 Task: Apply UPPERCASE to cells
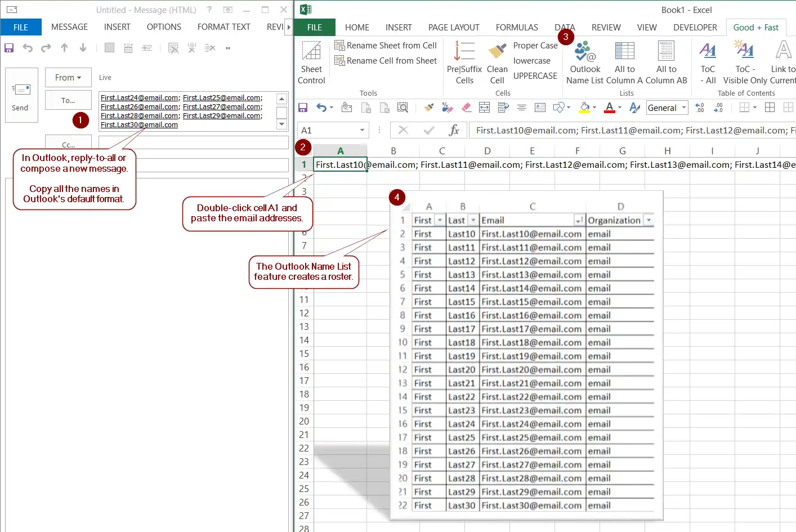click(x=535, y=75)
